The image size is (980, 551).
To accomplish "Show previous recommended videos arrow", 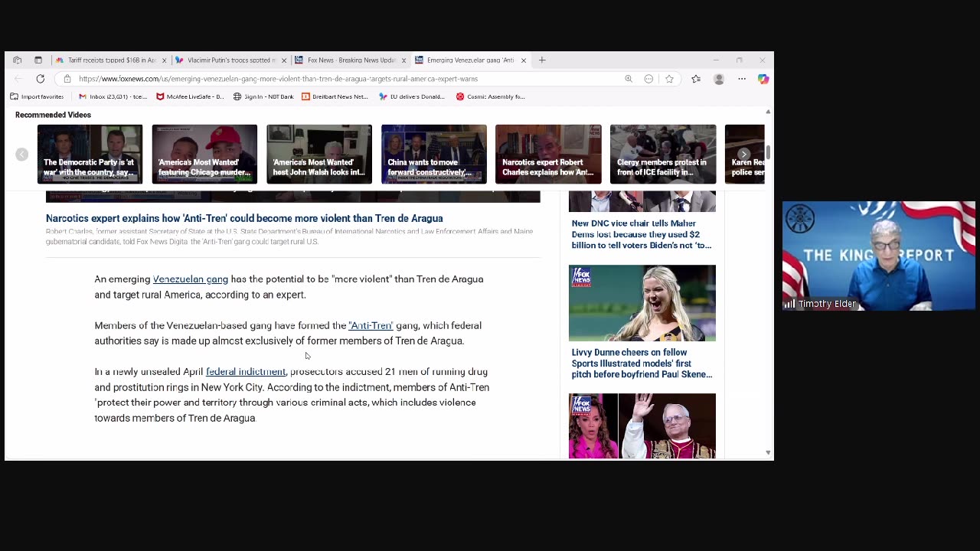I will 21,155.
